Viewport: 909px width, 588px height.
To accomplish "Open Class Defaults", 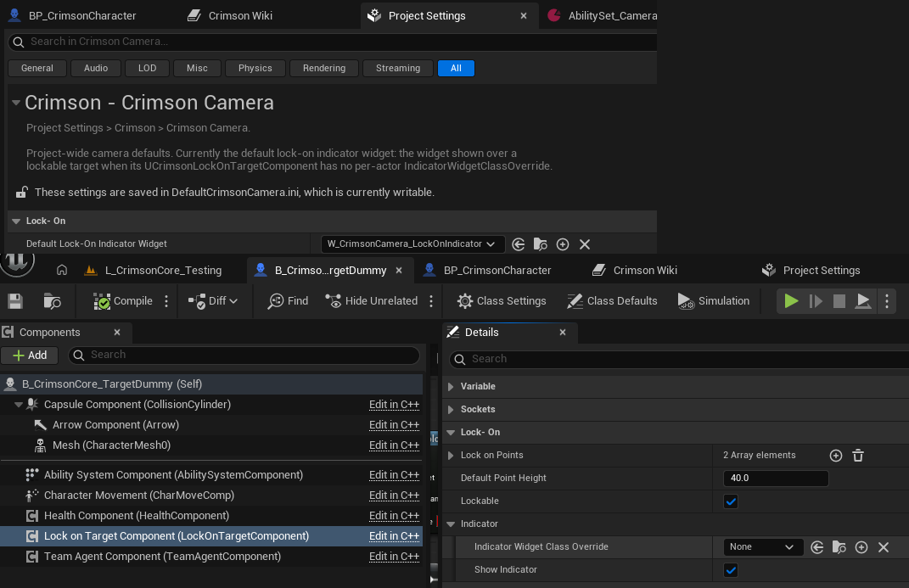I will 612,301.
